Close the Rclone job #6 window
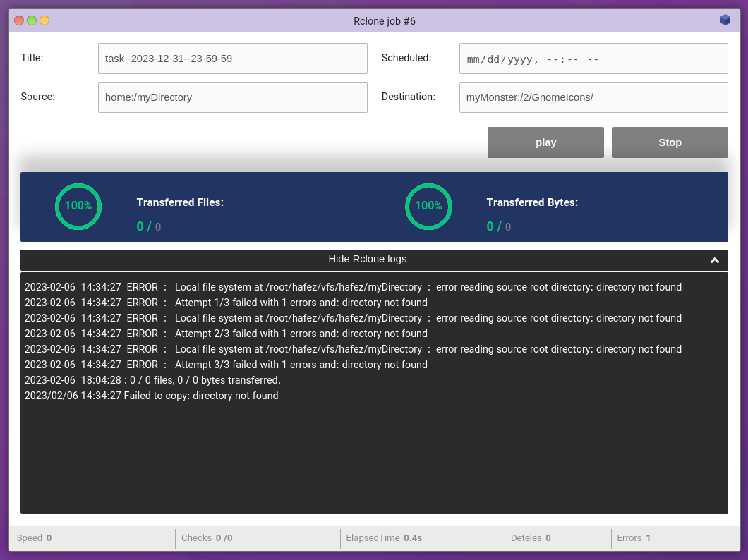The image size is (748, 560). [x=19, y=20]
